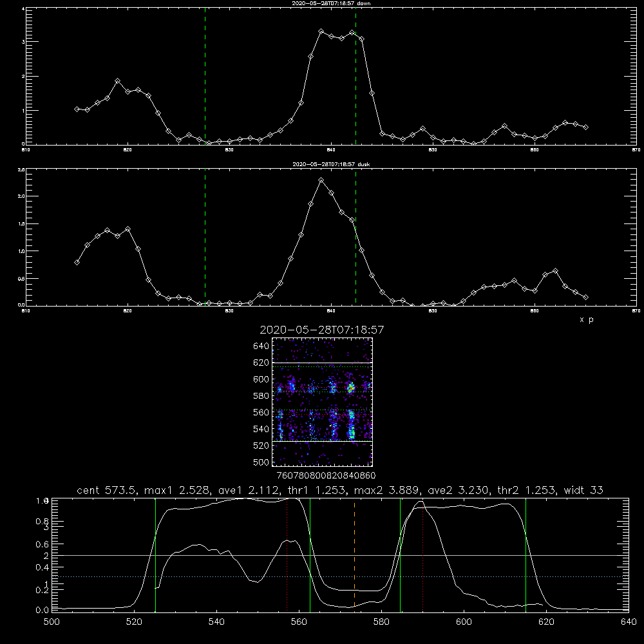Select the 'ave2 3.230' value
This screenshot has height=644, width=644.
click(458, 490)
